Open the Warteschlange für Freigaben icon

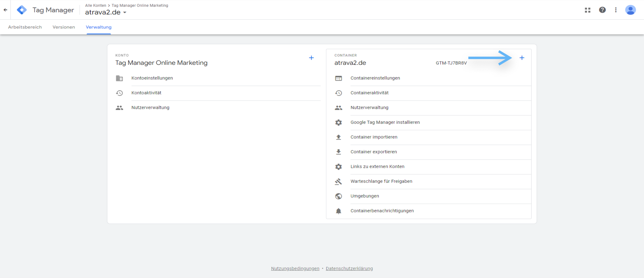pos(339,181)
